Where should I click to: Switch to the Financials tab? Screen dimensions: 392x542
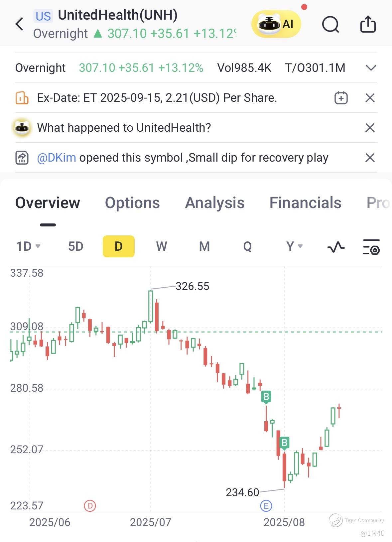pos(305,203)
